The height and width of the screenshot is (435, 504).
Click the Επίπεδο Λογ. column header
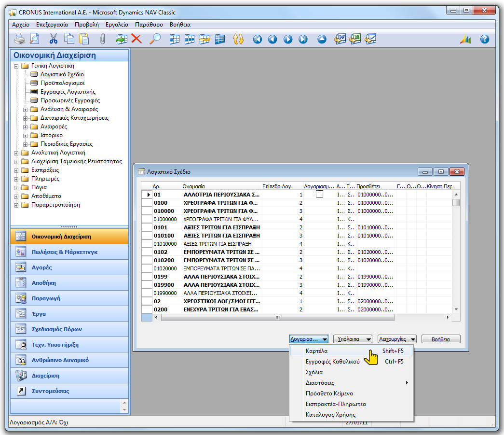pos(282,186)
